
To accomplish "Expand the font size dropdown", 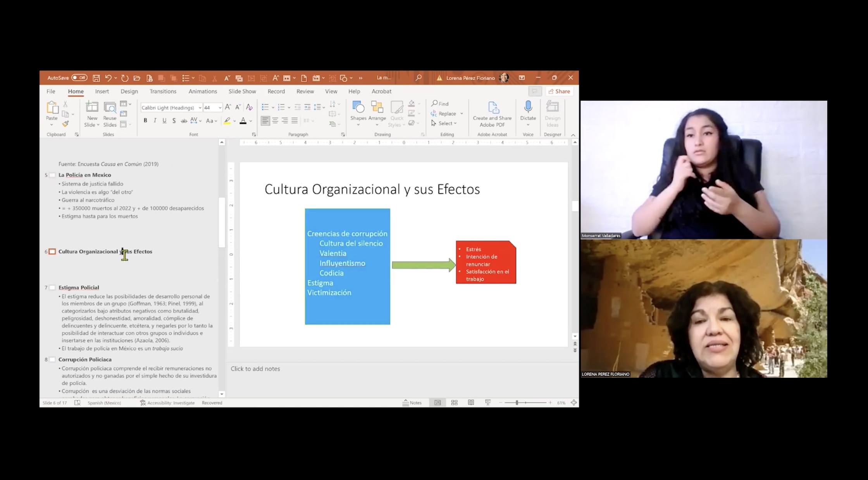I will pos(220,108).
